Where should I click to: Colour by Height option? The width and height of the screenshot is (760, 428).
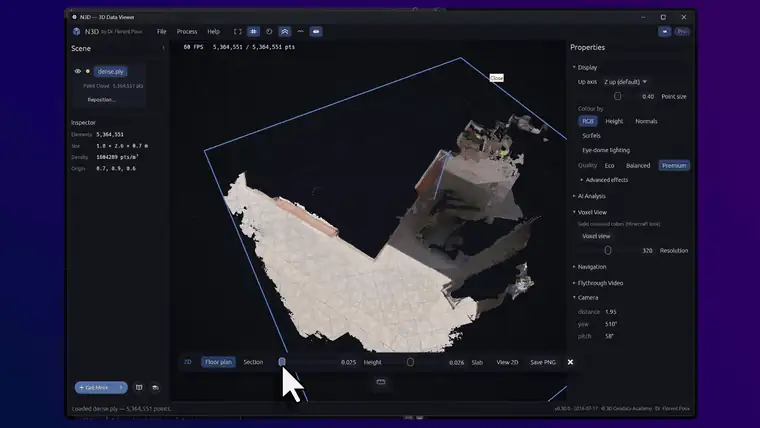[x=614, y=121]
